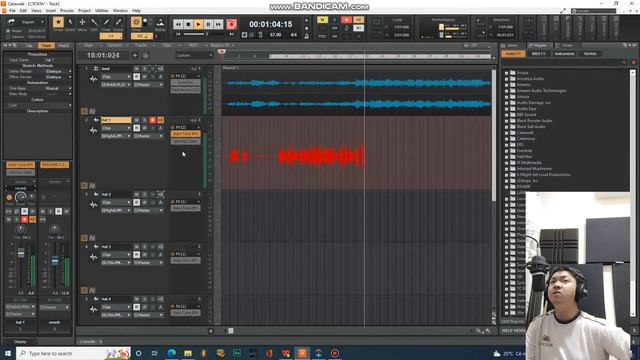Choose the Move tool

[x=82, y=22]
